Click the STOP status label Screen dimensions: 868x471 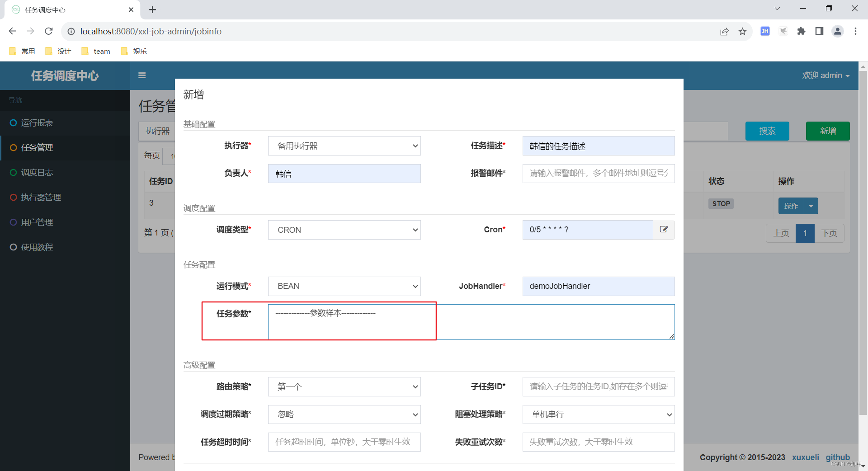pyautogui.click(x=721, y=204)
